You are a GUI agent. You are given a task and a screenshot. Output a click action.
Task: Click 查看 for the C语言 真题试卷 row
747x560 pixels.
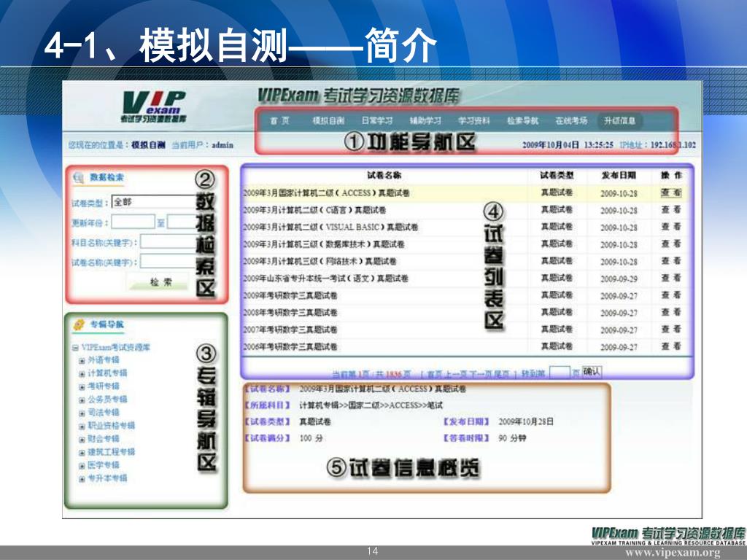[671, 210]
